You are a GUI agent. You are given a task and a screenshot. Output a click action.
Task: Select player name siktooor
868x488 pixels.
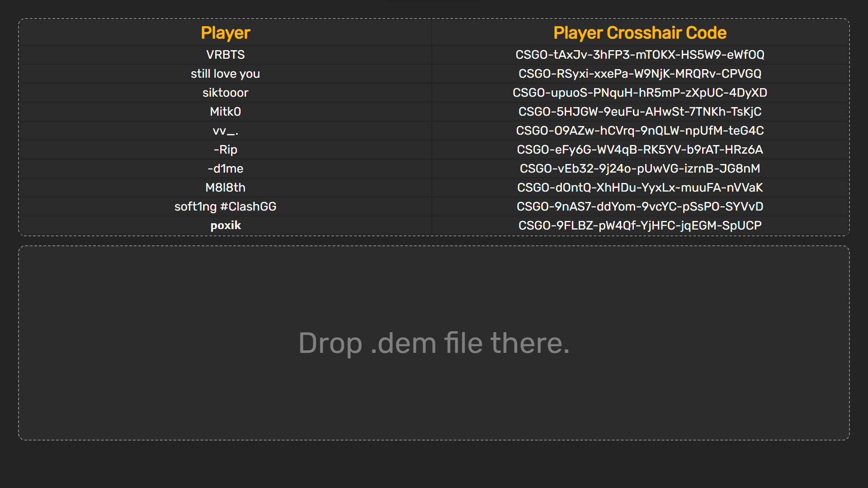click(x=225, y=93)
